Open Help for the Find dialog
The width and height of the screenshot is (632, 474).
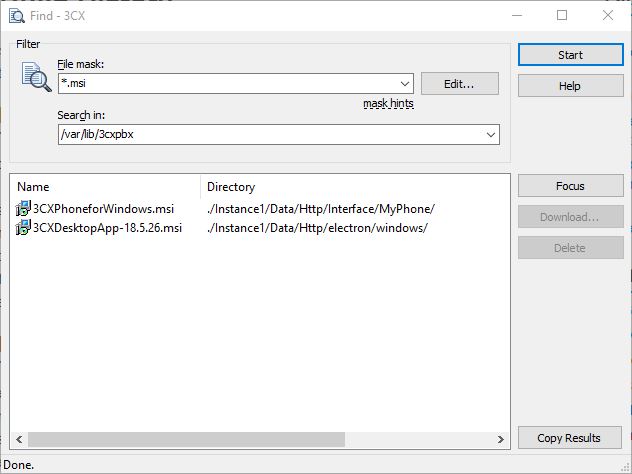(x=570, y=86)
